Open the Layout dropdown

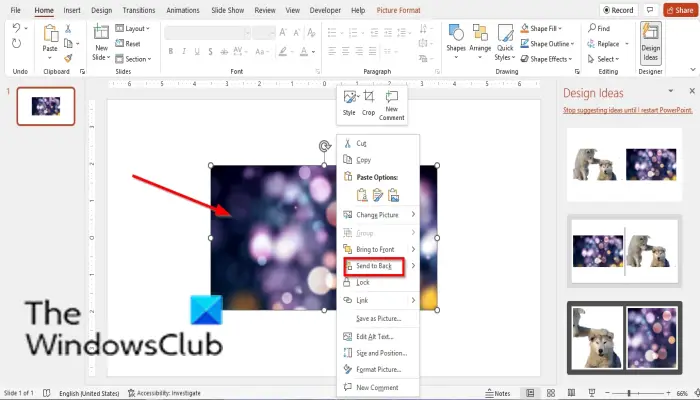[x=132, y=29]
